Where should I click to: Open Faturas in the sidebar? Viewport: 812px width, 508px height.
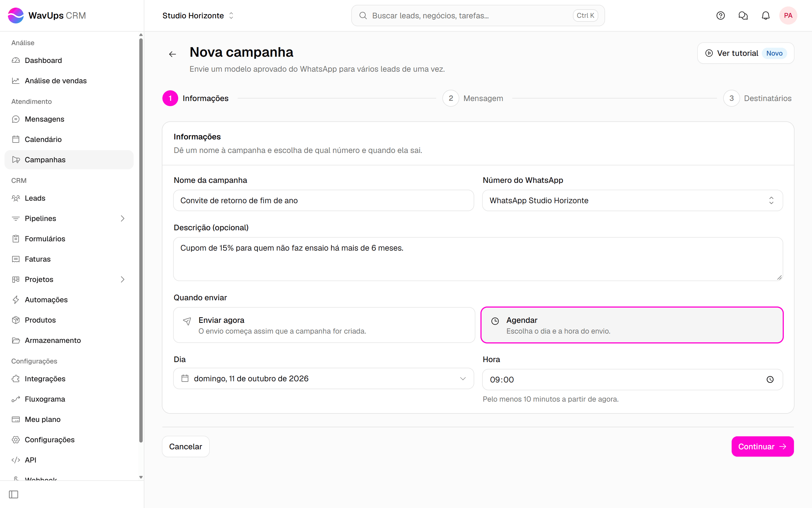[x=69, y=259]
